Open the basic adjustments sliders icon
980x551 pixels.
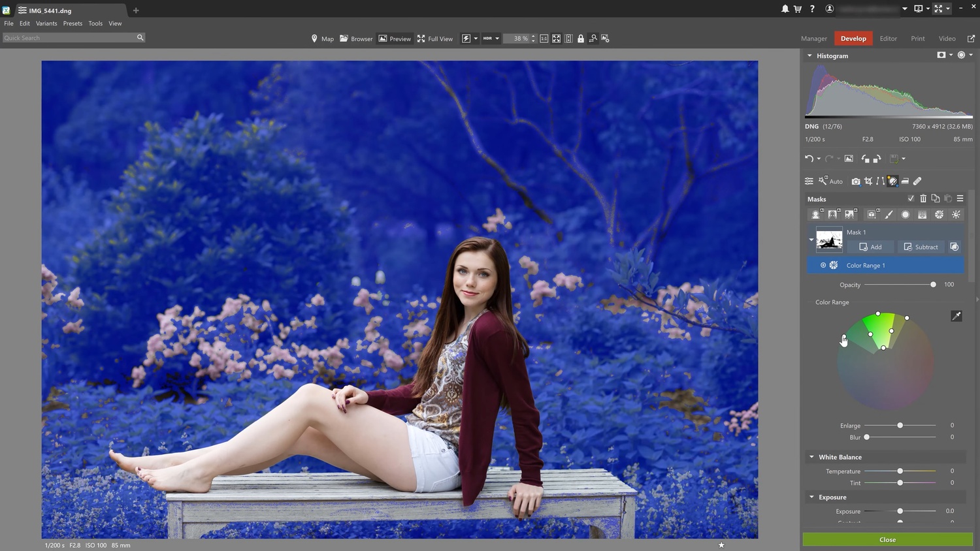809,181
